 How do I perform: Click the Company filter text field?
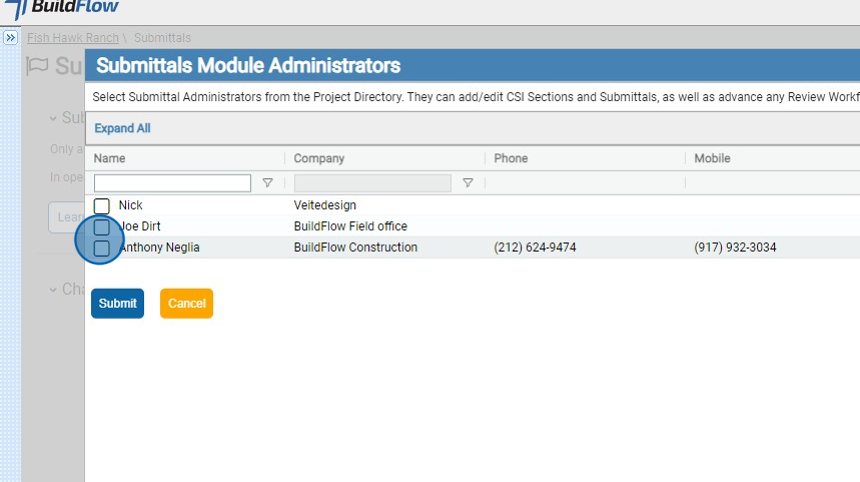point(372,183)
